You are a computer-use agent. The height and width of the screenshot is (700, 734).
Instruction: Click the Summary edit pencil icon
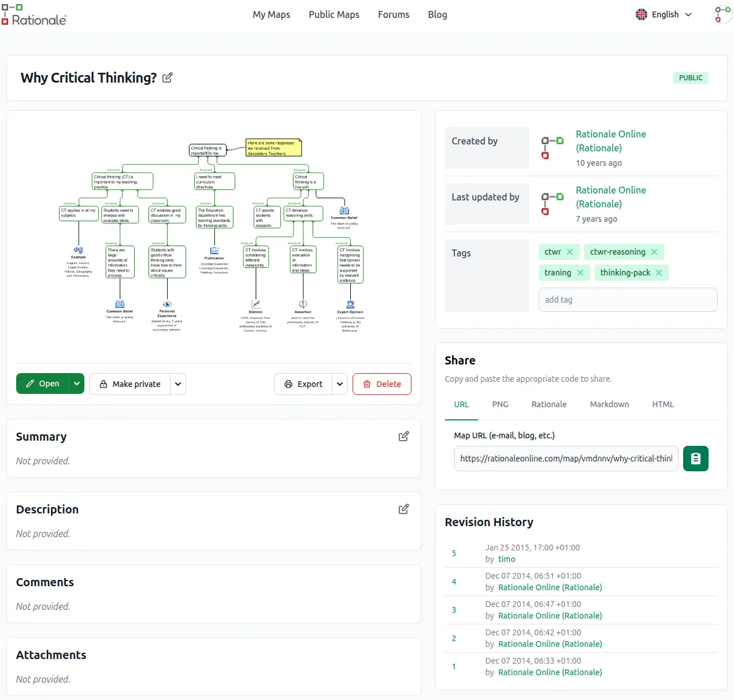tap(403, 437)
